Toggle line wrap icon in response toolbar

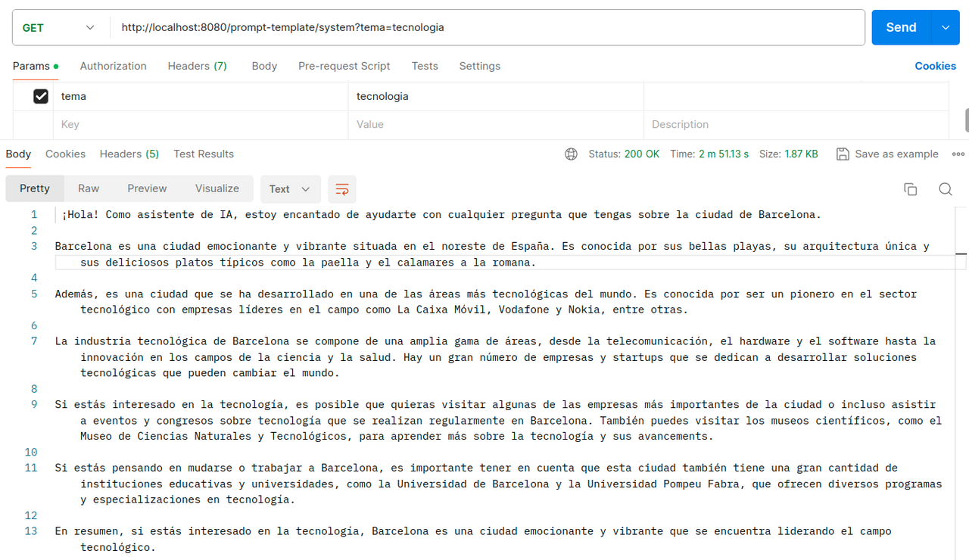click(x=342, y=189)
